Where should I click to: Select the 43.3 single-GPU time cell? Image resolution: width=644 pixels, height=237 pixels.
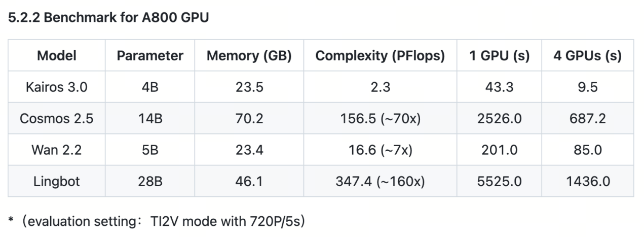499,87
